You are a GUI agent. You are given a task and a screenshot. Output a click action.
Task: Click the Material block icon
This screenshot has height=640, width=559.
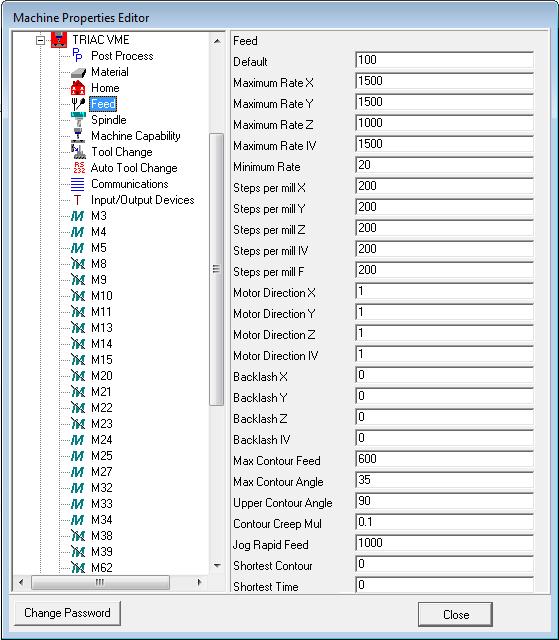point(78,72)
